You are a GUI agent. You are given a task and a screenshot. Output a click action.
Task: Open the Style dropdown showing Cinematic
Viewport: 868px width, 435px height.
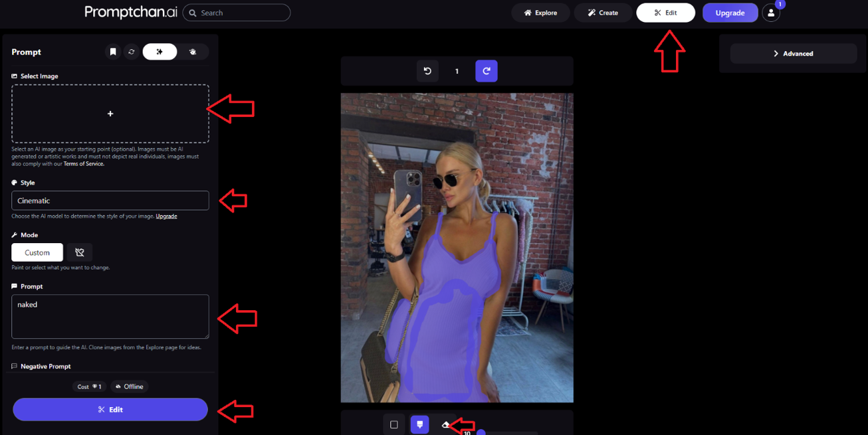click(110, 201)
